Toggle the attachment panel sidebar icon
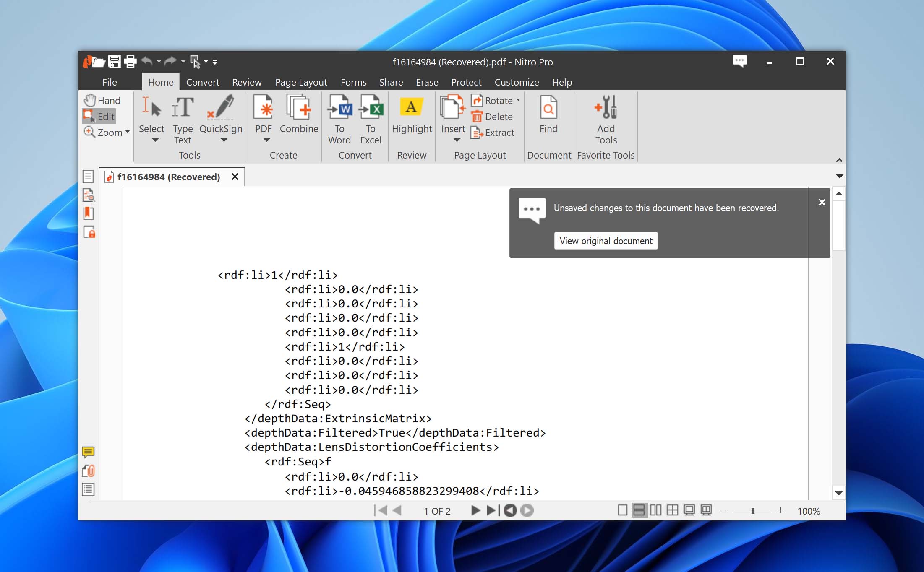Screen dimensions: 924x572 (89, 471)
